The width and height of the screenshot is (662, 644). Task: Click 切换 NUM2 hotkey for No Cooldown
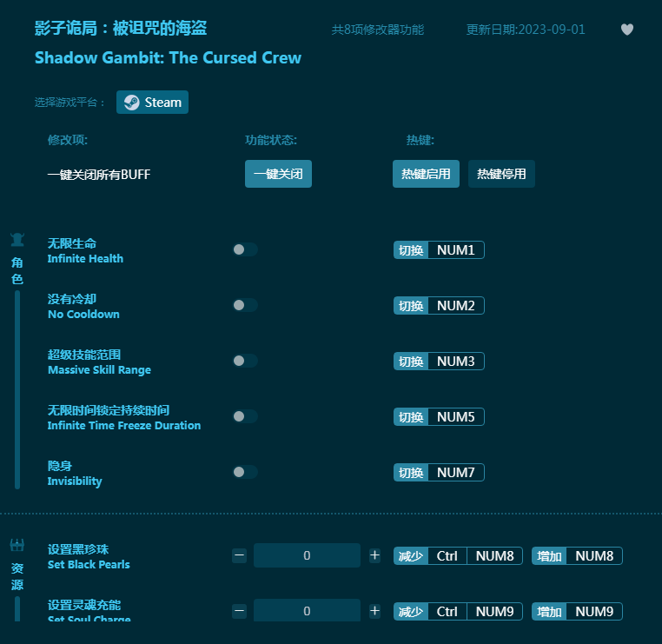[x=439, y=305]
